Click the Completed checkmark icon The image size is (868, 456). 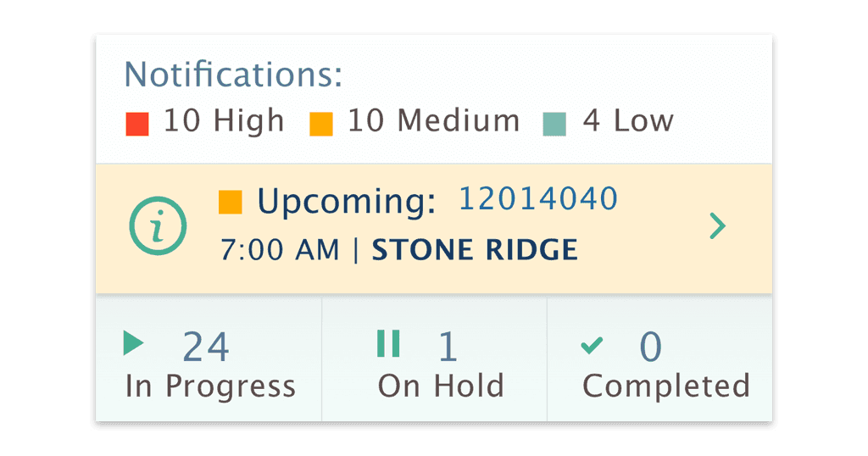pyautogui.click(x=592, y=344)
